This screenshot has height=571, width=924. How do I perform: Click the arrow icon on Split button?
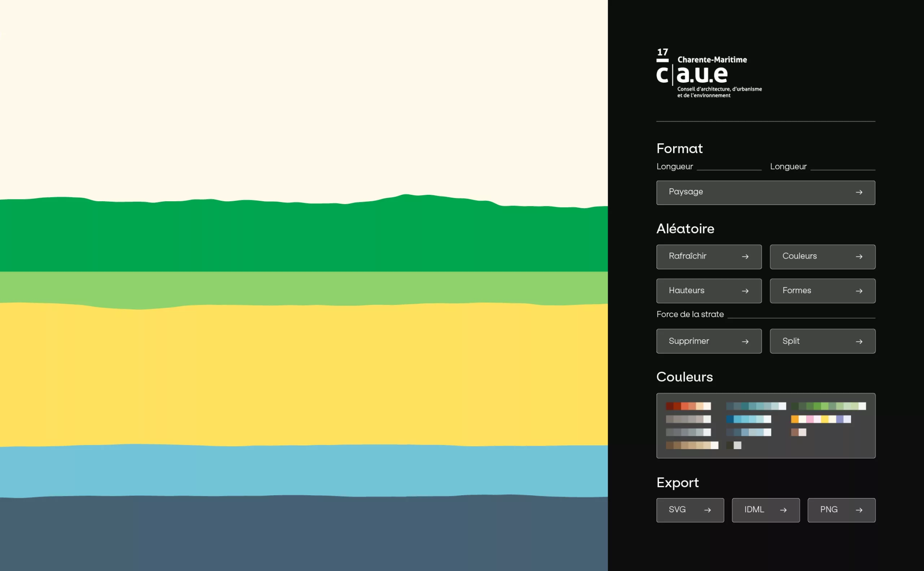coord(859,342)
